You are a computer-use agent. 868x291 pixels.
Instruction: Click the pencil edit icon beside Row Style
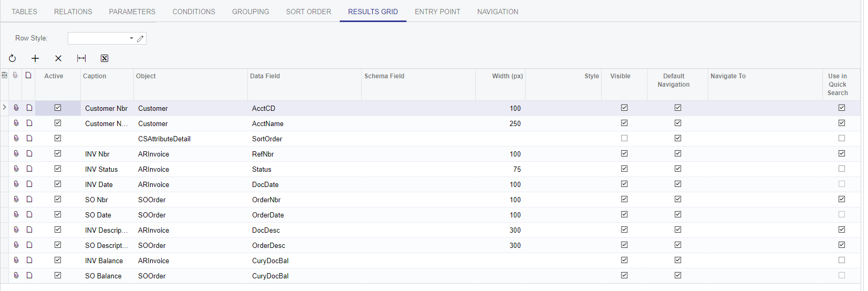click(140, 38)
